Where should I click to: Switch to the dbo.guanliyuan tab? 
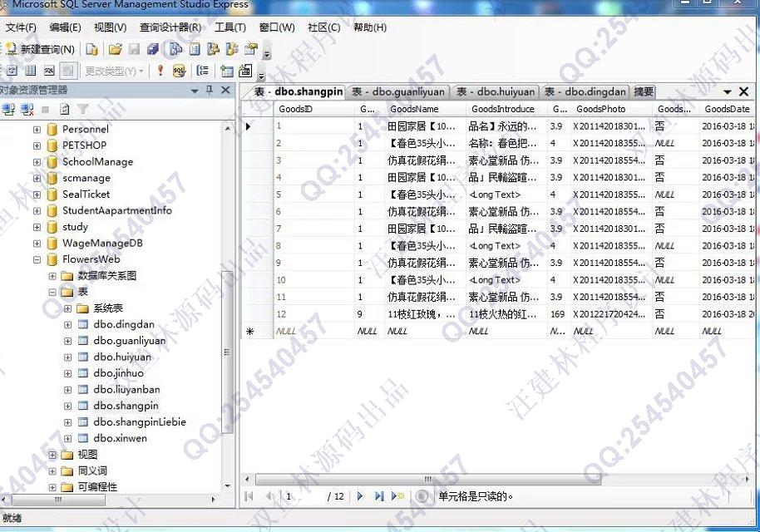(398, 91)
